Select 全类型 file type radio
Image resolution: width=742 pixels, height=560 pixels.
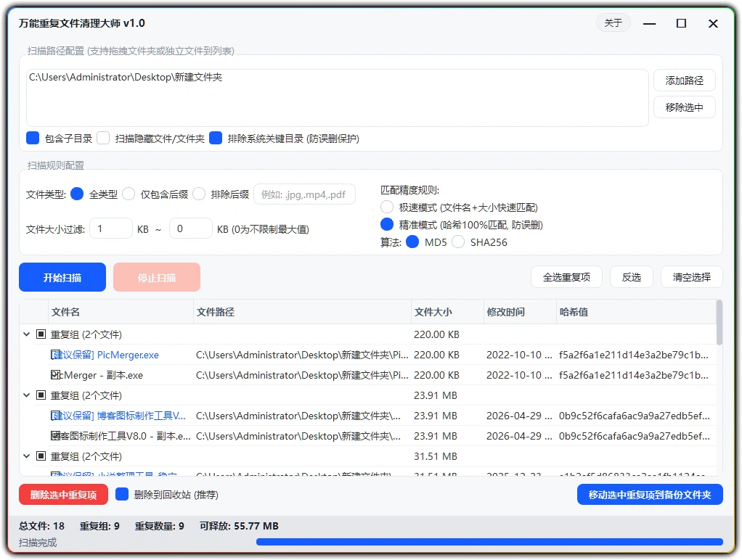point(77,194)
